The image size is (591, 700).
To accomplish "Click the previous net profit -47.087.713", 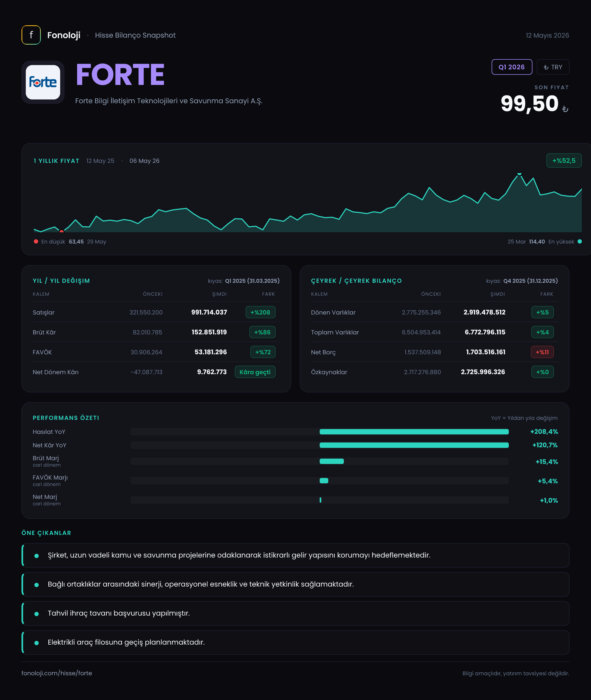I will [x=146, y=372].
